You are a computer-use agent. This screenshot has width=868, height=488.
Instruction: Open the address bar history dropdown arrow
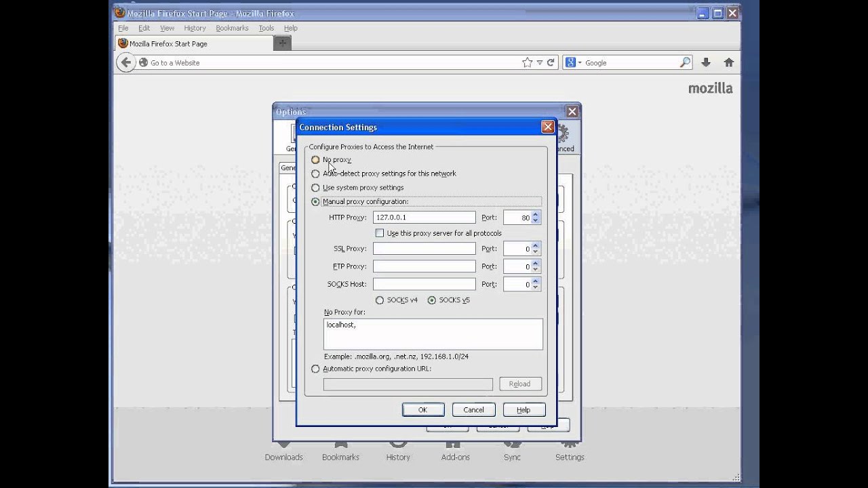point(539,62)
